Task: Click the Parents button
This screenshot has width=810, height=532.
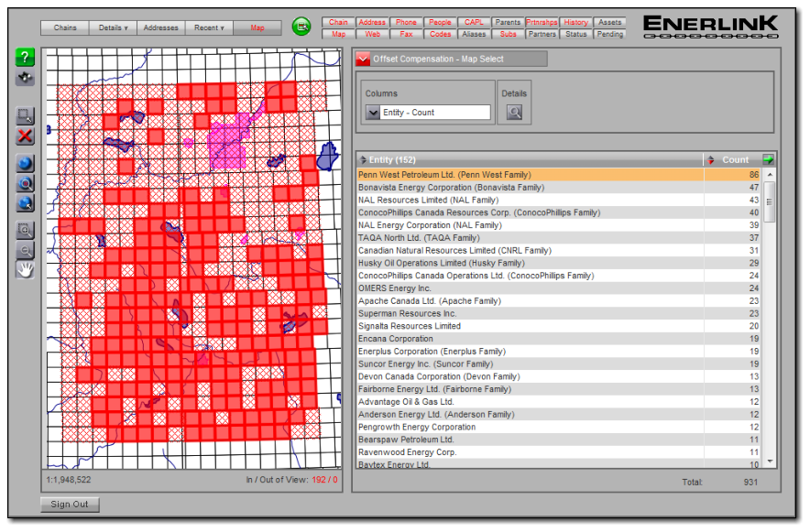Action: coord(508,22)
